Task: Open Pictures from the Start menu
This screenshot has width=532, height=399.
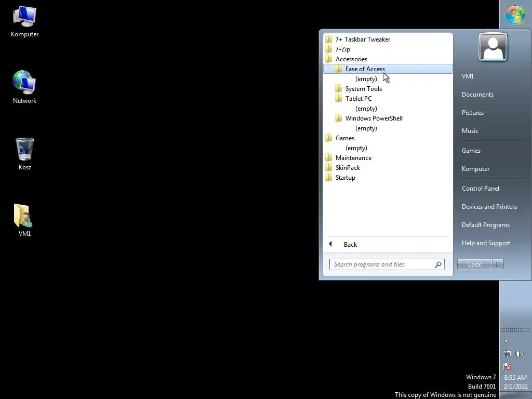Action: coord(473,113)
